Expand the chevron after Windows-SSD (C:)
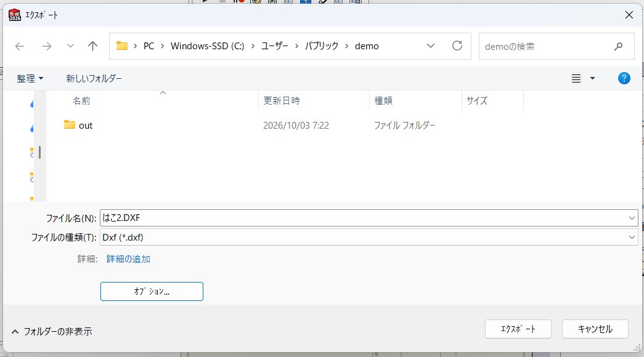Image resolution: width=644 pixels, height=357 pixels. pos(253,46)
